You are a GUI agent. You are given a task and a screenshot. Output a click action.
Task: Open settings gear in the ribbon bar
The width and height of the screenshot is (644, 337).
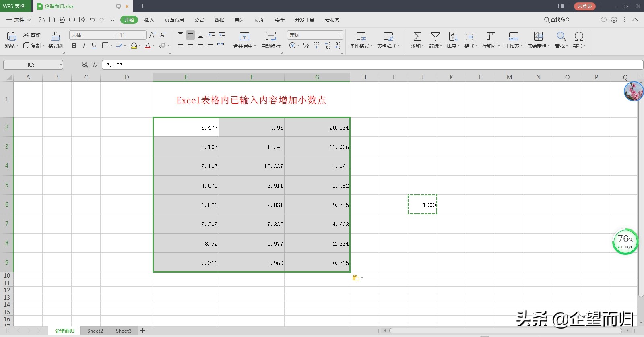point(614,19)
